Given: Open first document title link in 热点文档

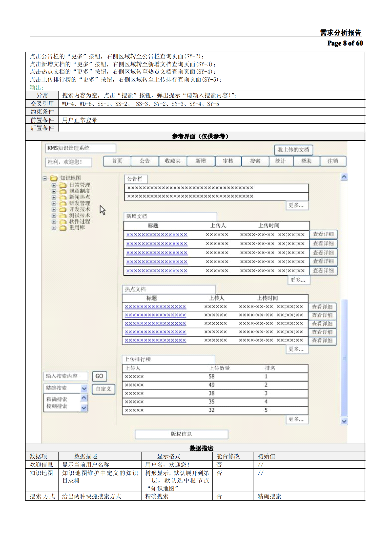Looking at the screenshot, I should (155, 307).
